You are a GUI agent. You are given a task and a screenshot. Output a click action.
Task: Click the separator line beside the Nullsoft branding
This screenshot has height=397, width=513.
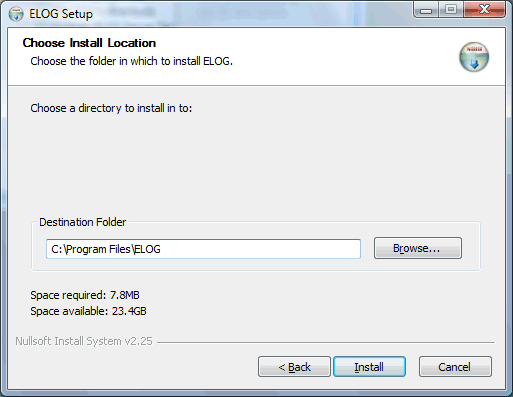tap(326, 342)
